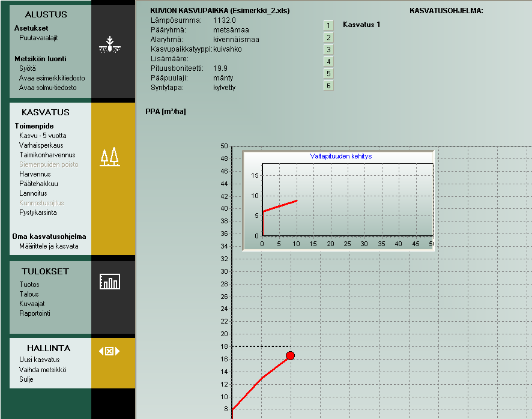Click the bar chart icon in Tulokset
Viewport: 532px width, 419px height.
(x=110, y=282)
